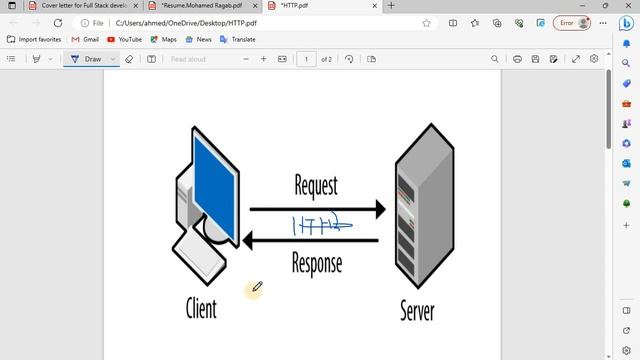The width and height of the screenshot is (640, 360).
Task: Open the YouTube bookmark
Action: pyautogui.click(x=124, y=40)
